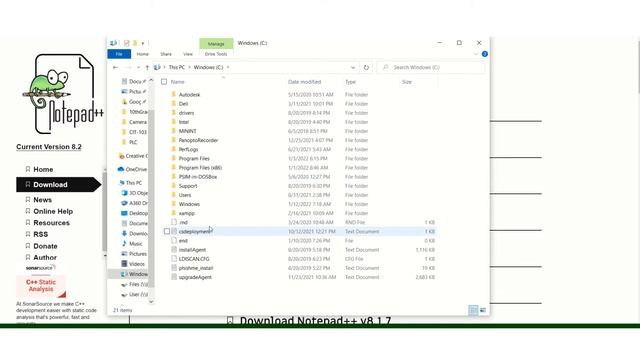Open the address bar history dropdown
The image size is (640, 360).
click(353, 67)
